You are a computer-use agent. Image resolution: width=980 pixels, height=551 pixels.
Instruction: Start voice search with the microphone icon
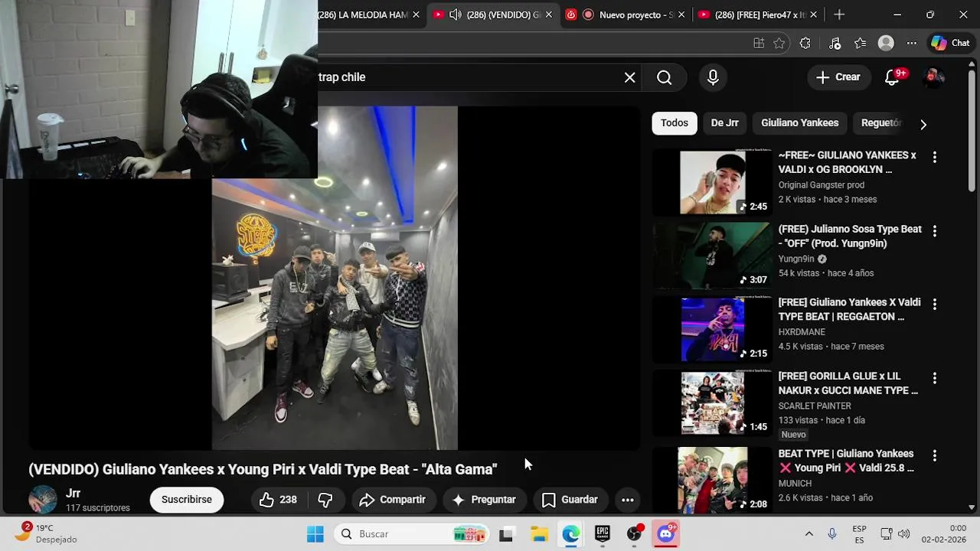tap(713, 77)
